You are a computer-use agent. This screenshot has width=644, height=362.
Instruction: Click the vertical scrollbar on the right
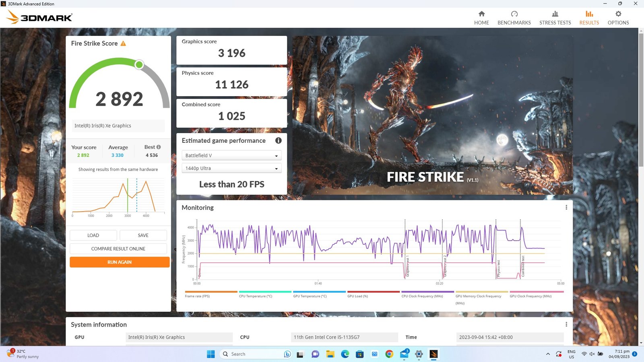pyautogui.click(x=641, y=101)
